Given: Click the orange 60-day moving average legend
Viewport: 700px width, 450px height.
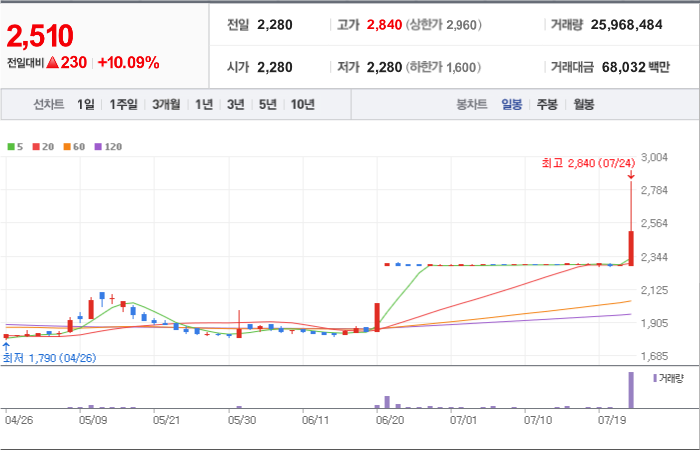Looking at the screenshot, I should [x=74, y=146].
